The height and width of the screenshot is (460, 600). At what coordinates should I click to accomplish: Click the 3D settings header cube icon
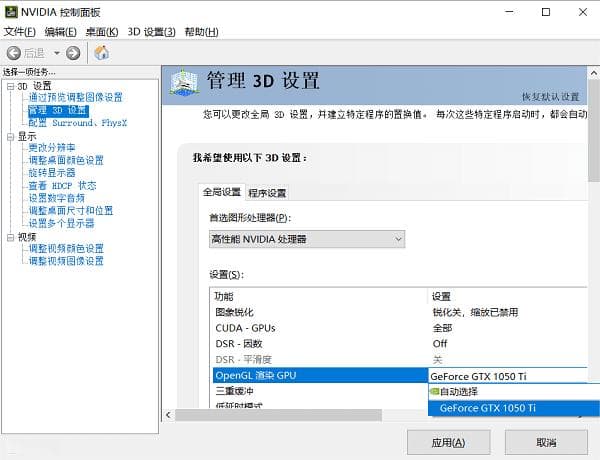coord(184,82)
